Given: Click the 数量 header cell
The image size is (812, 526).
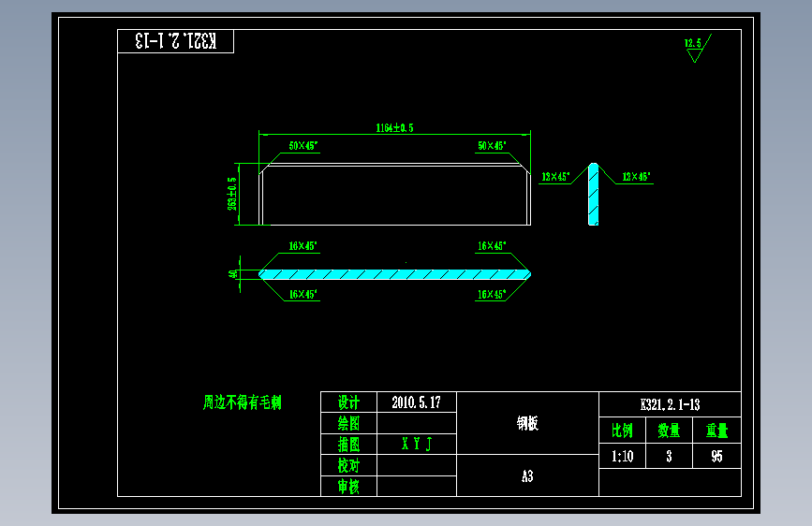Looking at the screenshot, I should click(669, 431).
